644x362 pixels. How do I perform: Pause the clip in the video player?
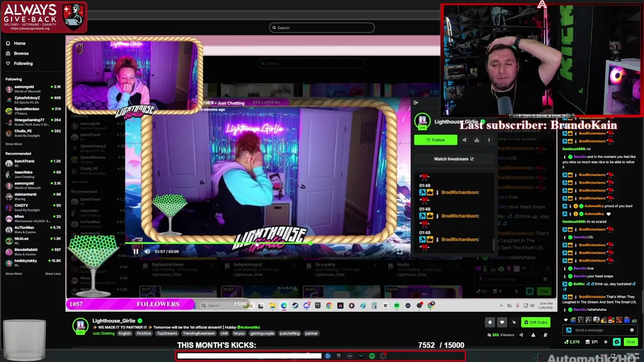click(x=135, y=251)
